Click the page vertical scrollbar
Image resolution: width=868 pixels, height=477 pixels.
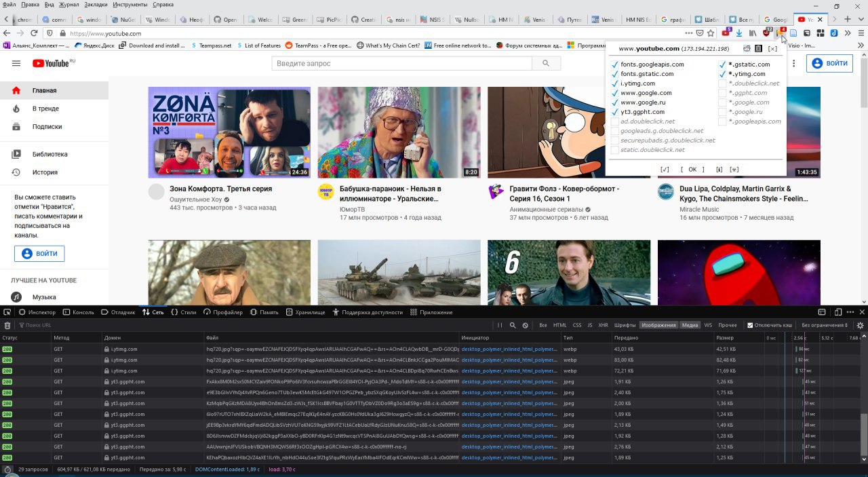pyautogui.click(x=863, y=81)
